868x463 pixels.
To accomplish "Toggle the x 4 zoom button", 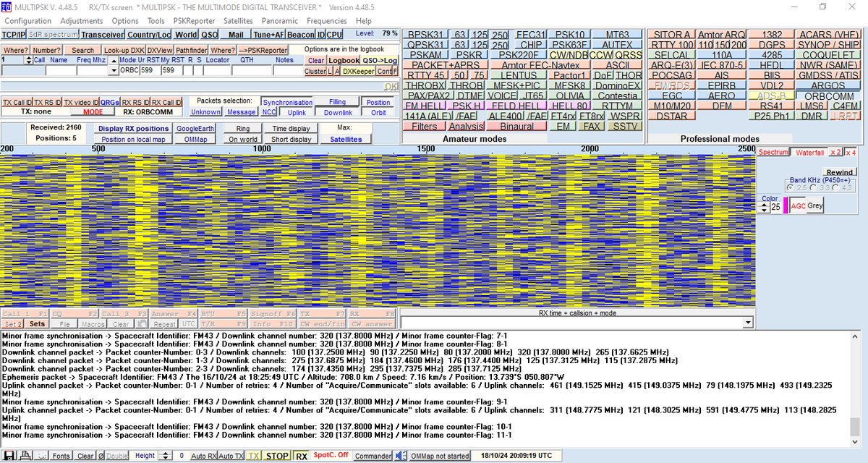I will click(851, 152).
